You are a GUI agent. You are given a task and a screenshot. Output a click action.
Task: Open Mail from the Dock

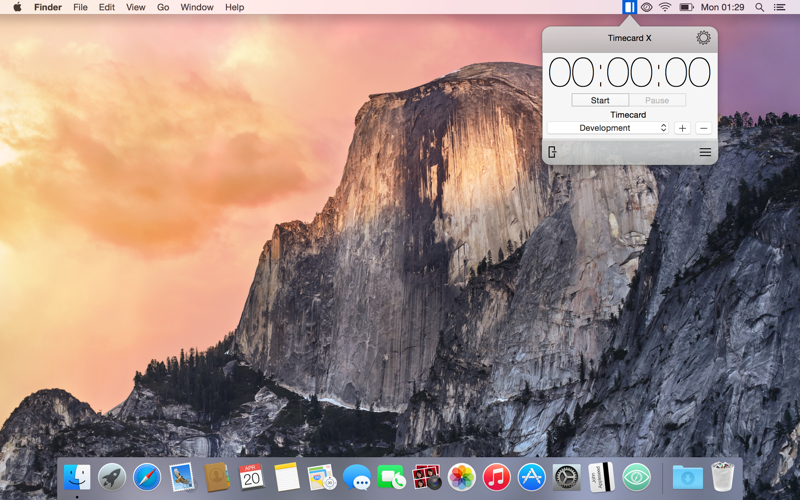(x=182, y=478)
